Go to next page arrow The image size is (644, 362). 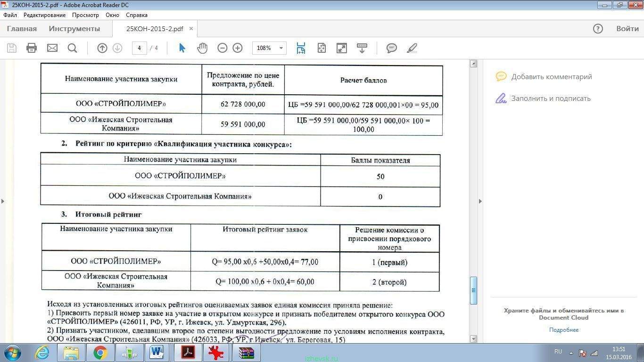[117, 48]
